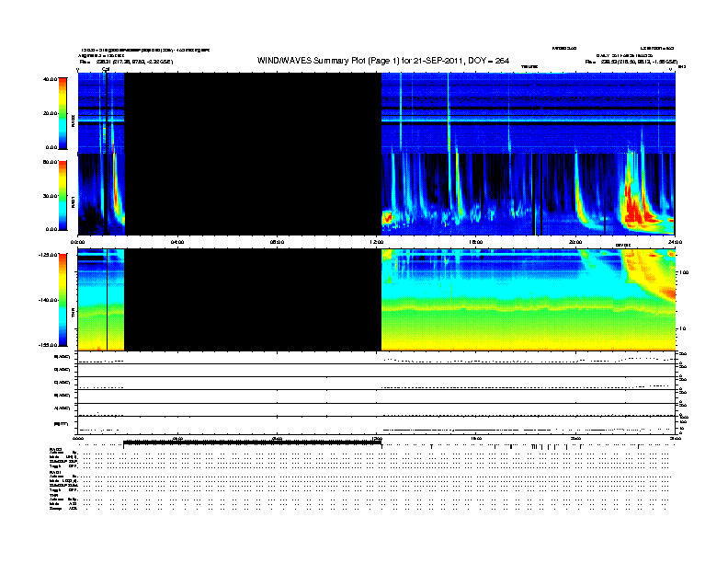Screen dimensions: 728x563
Task: Click the yellow-red burst just after 12:00 in RAD1
Action: [387, 217]
